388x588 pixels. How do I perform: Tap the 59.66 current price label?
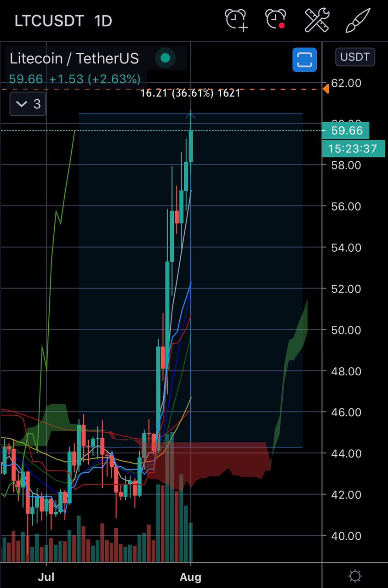[x=346, y=130]
